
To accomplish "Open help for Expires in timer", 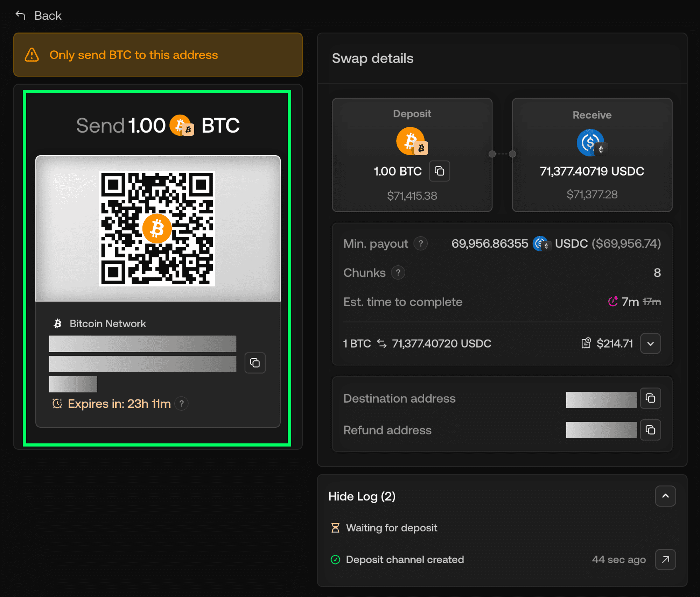I will point(181,404).
